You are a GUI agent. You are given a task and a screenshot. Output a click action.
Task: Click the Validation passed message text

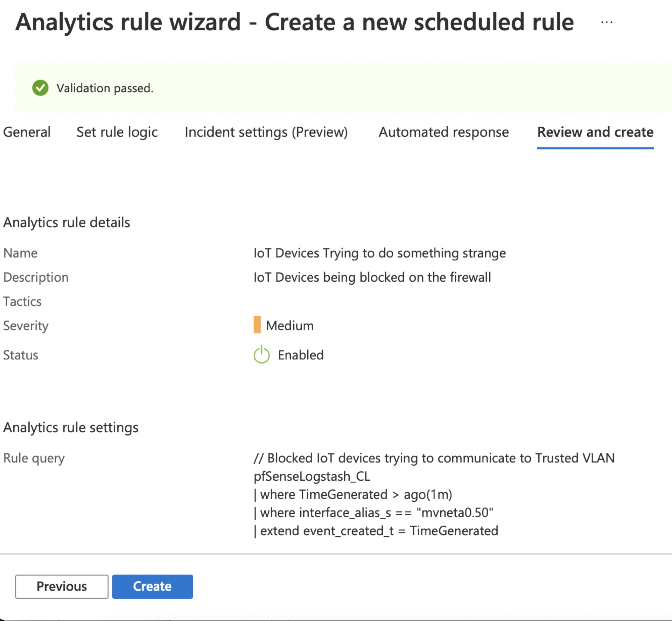pos(105,88)
